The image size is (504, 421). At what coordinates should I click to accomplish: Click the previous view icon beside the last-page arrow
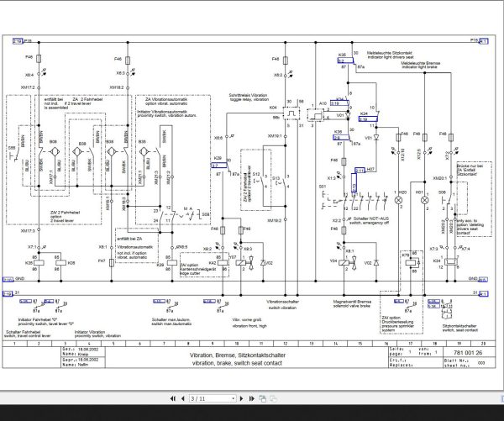click(x=263, y=398)
